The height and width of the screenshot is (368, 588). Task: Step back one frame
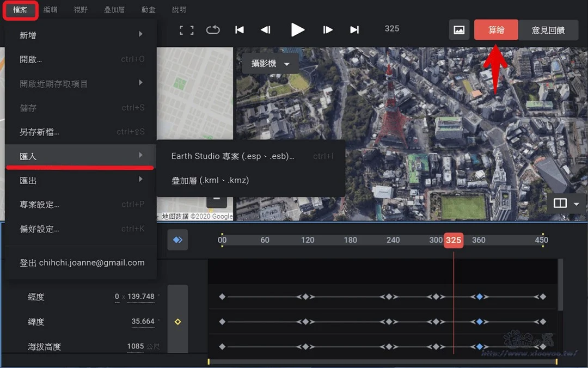(x=266, y=29)
